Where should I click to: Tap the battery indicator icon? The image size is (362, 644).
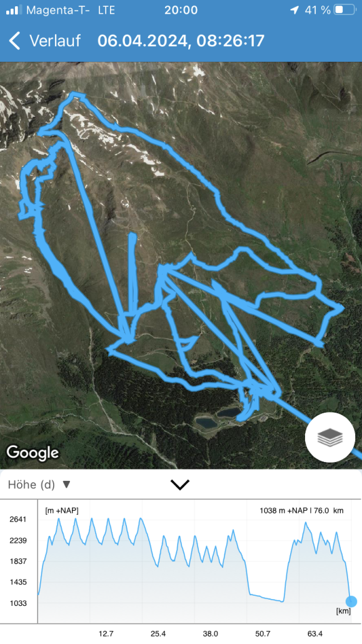(x=344, y=10)
